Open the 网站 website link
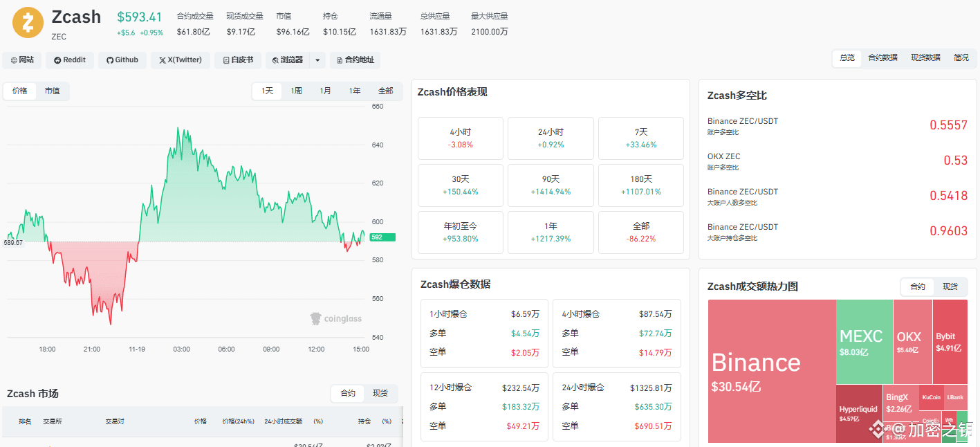980x447 pixels. click(22, 60)
